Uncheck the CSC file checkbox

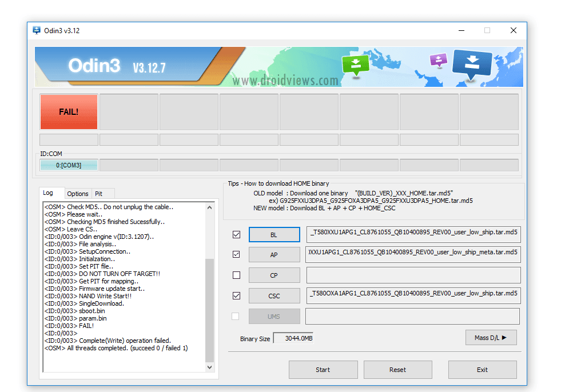point(236,296)
